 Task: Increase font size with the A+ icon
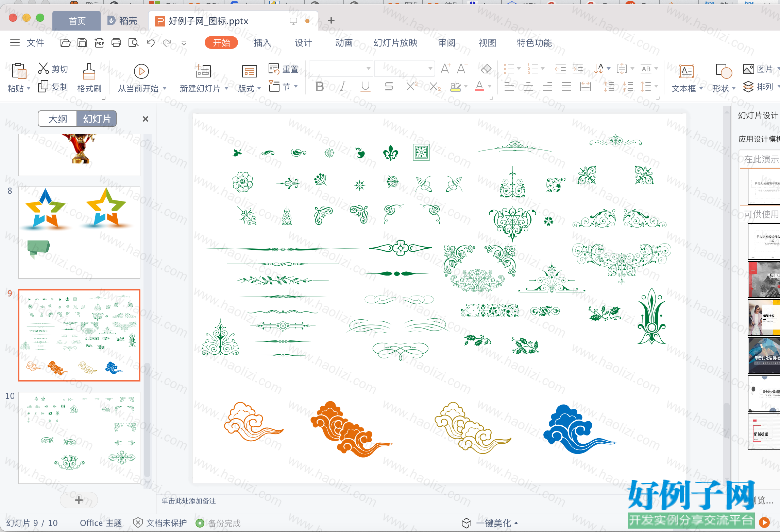[x=445, y=69]
